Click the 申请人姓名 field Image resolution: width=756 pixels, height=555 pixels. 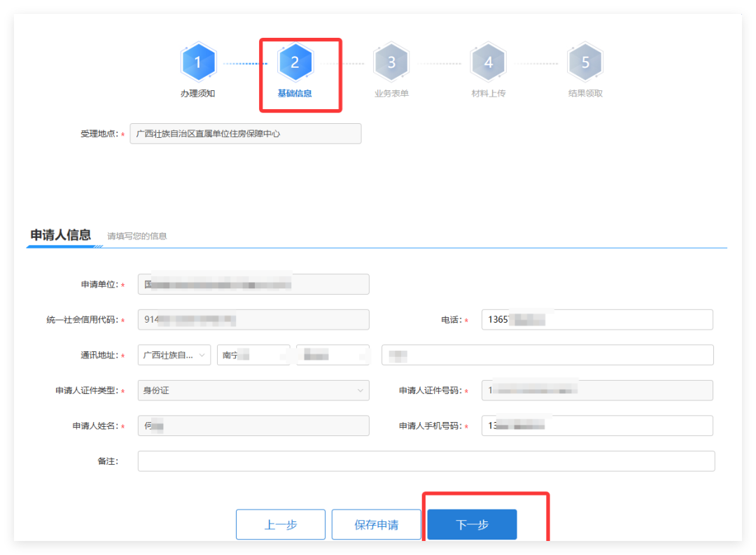coord(253,426)
